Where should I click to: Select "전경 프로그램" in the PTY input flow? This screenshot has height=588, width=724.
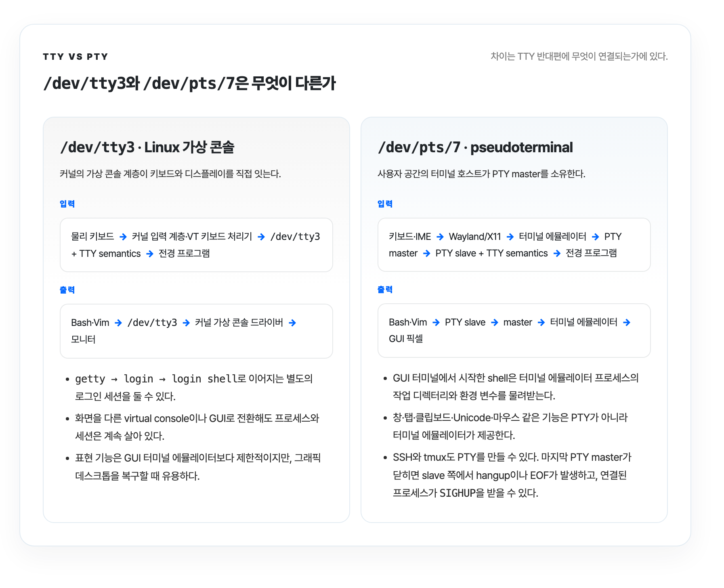(591, 253)
